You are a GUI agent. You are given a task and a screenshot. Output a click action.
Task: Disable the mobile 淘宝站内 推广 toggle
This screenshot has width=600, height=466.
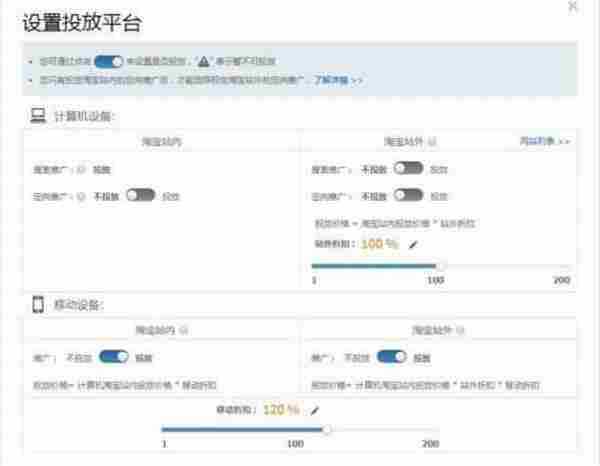point(114,355)
